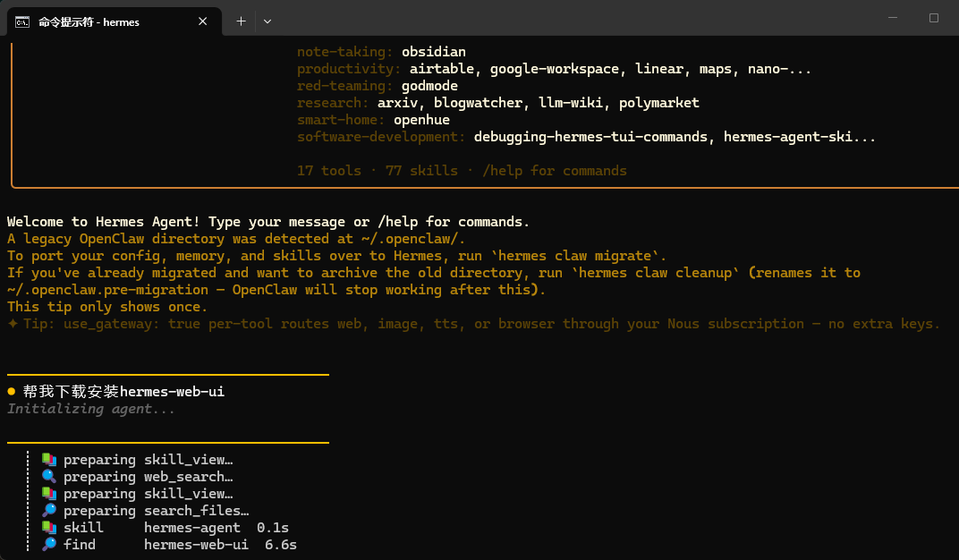
Task: Click the command prompt icon in the tab
Action: point(22,22)
